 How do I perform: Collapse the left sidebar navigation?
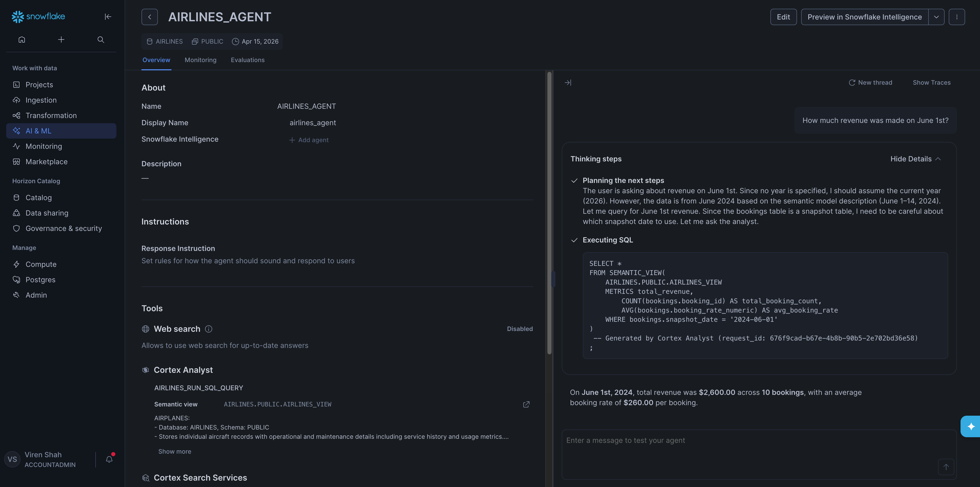(108, 17)
